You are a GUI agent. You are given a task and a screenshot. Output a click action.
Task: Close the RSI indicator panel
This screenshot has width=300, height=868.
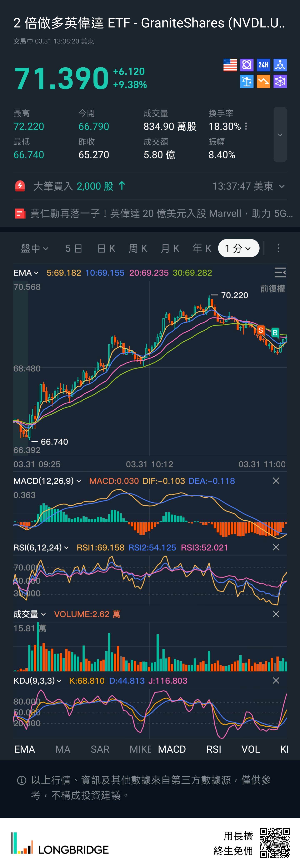pyautogui.click(x=276, y=548)
